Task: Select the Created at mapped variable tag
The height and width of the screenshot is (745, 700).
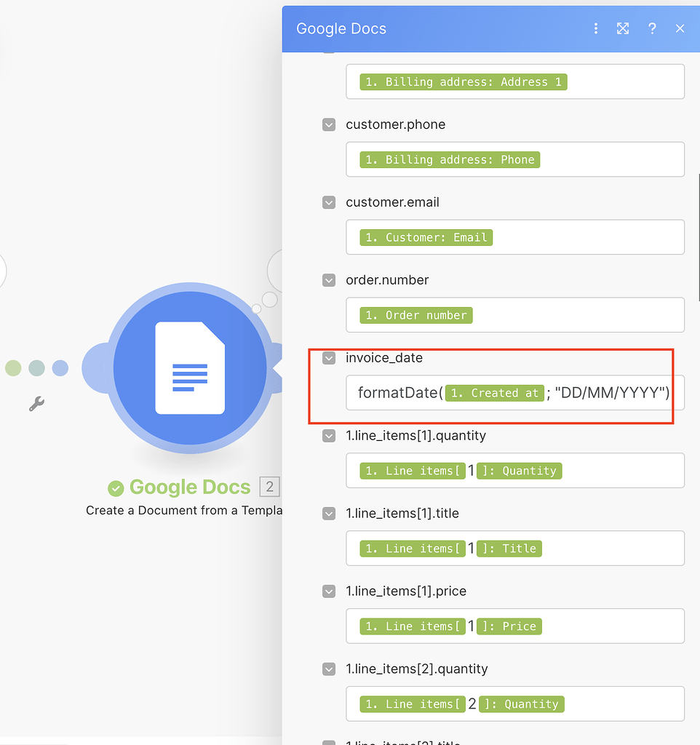Action: tap(494, 393)
